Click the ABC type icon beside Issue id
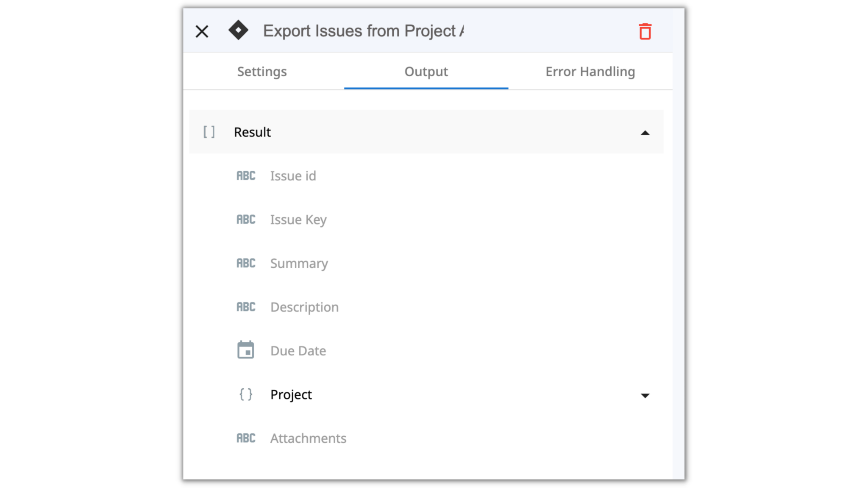 (x=246, y=175)
